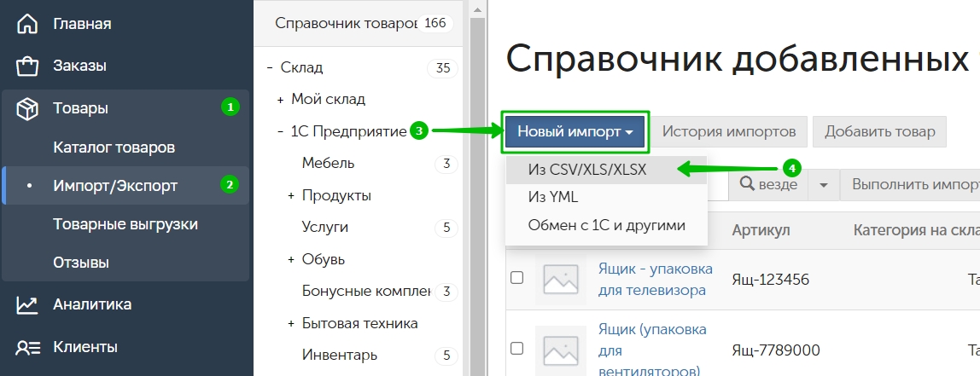Open caret dropdown next to везде
The width and height of the screenshot is (980, 376).
pos(824,185)
